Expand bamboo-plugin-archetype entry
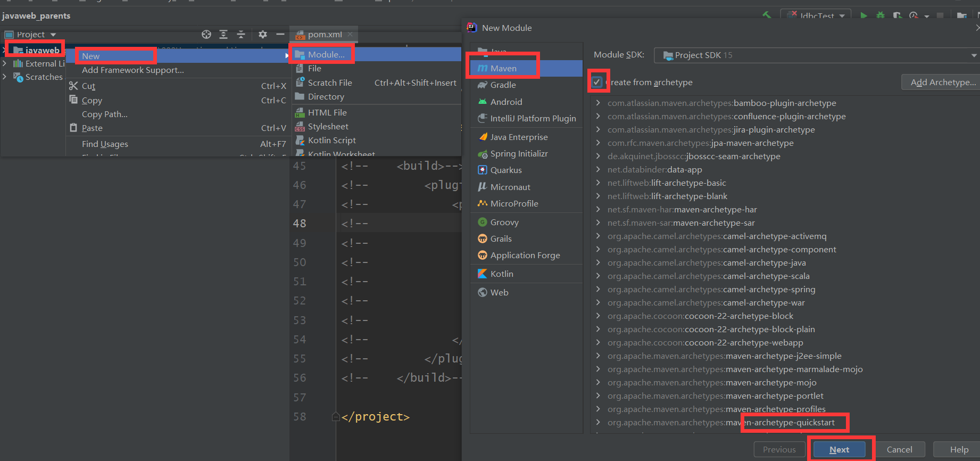980x461 pixels. point(598,103)
